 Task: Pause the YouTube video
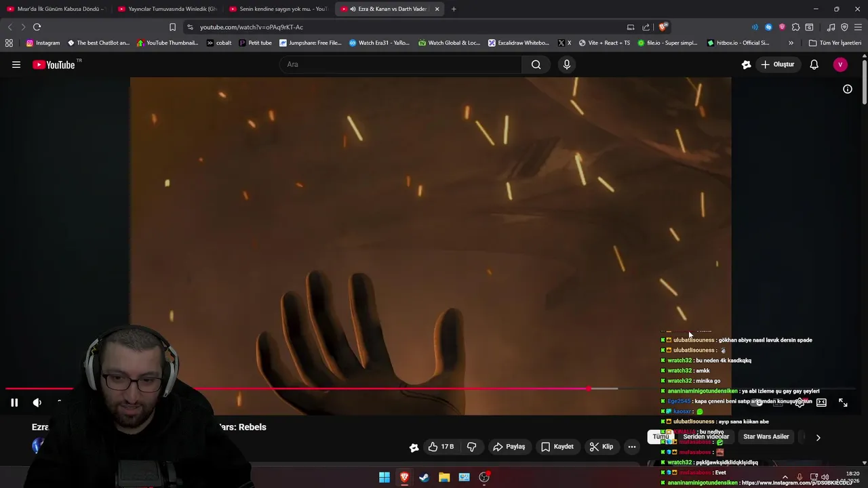(x=14, y=403)
